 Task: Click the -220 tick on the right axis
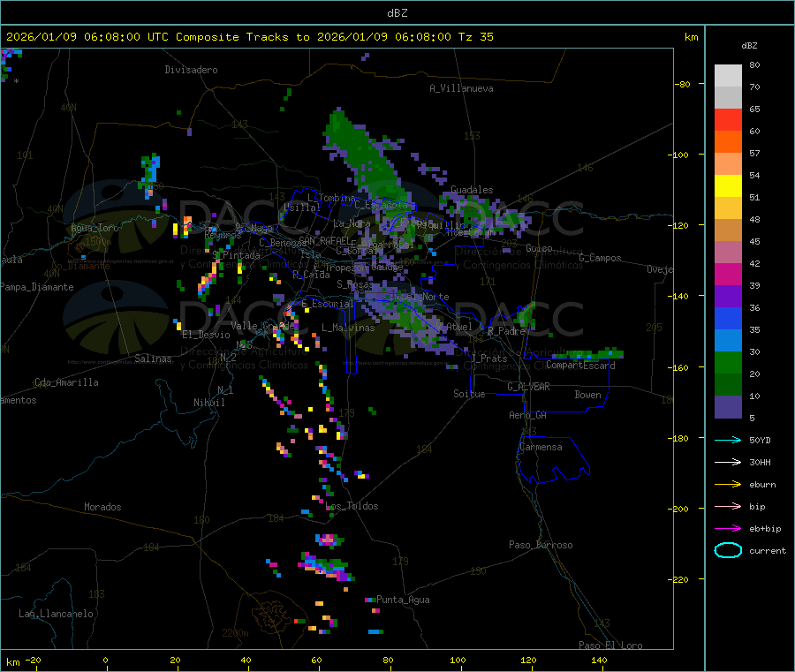pos(680,580)
